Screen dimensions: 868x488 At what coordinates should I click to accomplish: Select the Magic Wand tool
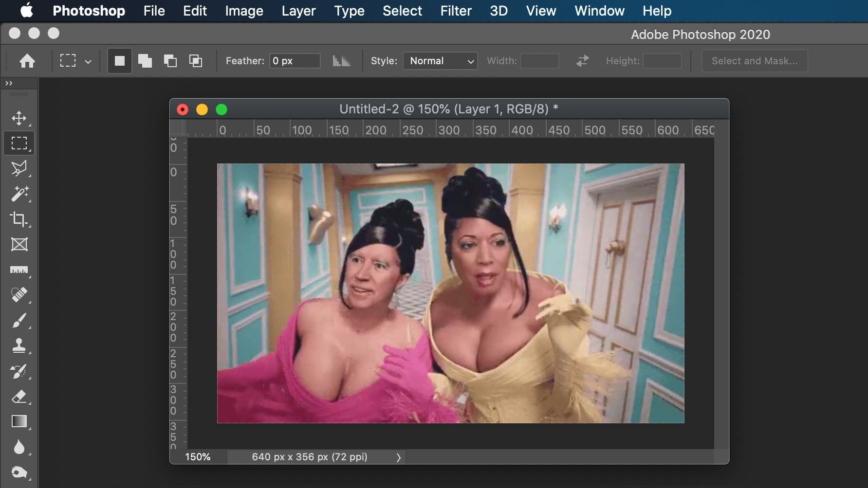(x=19, y=194)
